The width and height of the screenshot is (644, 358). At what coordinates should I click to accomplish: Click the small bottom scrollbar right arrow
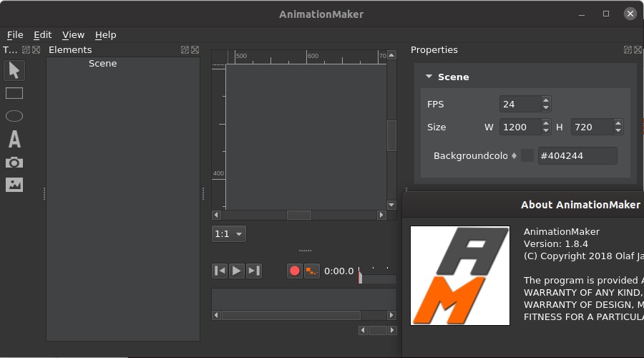pos(392,330)
